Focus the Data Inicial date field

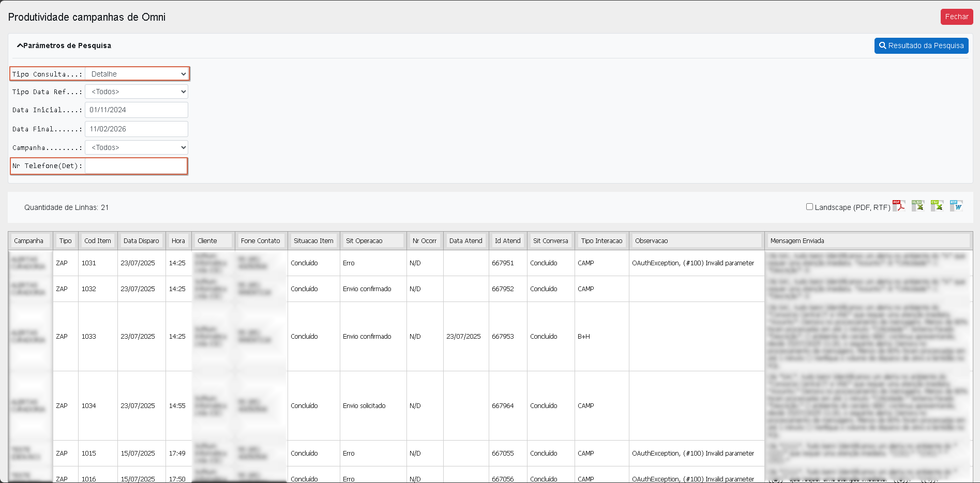(x=137, y=110)
